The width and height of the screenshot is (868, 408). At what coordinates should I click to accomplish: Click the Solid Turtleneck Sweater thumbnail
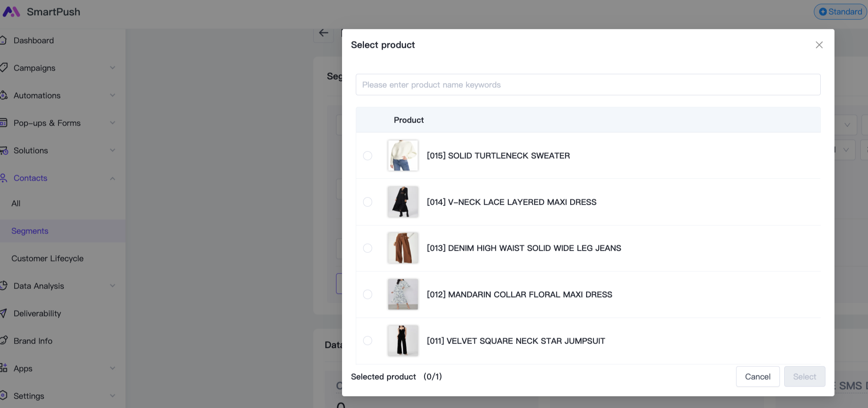(x=403, y=156)
